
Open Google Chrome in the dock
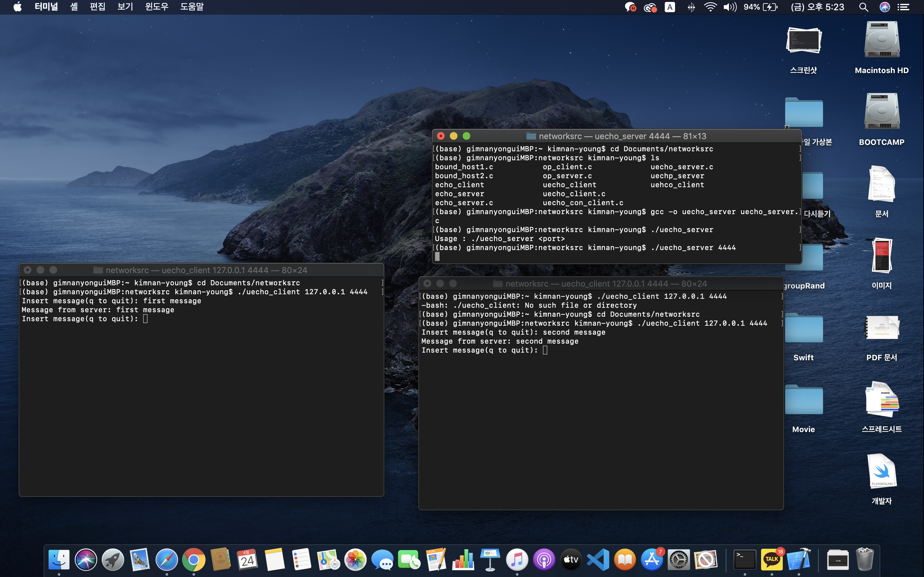pyautogui.click(x=193, y=560)
